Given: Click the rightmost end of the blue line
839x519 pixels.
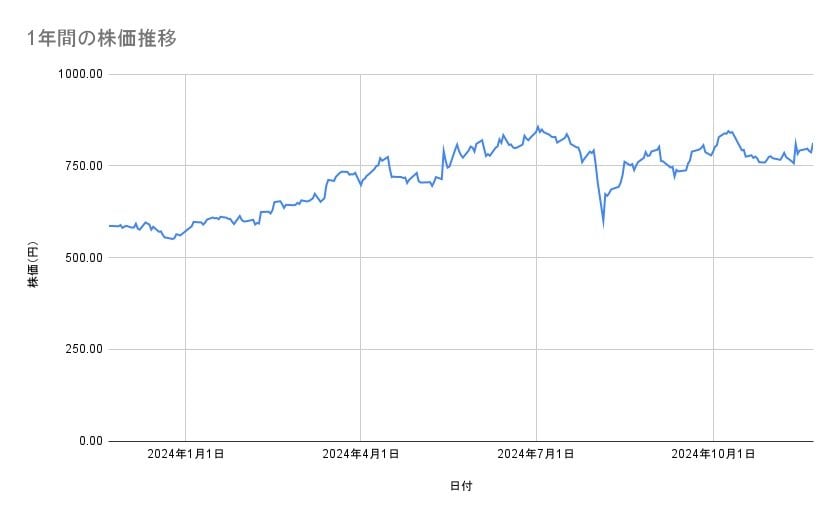Looking at the screenshot, I should (813, 144).
